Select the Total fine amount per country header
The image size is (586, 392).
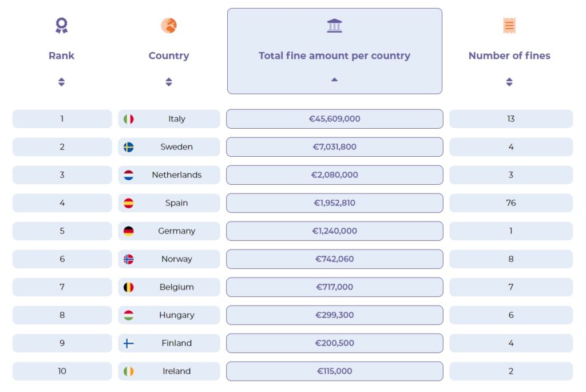[x=334, y=56]
